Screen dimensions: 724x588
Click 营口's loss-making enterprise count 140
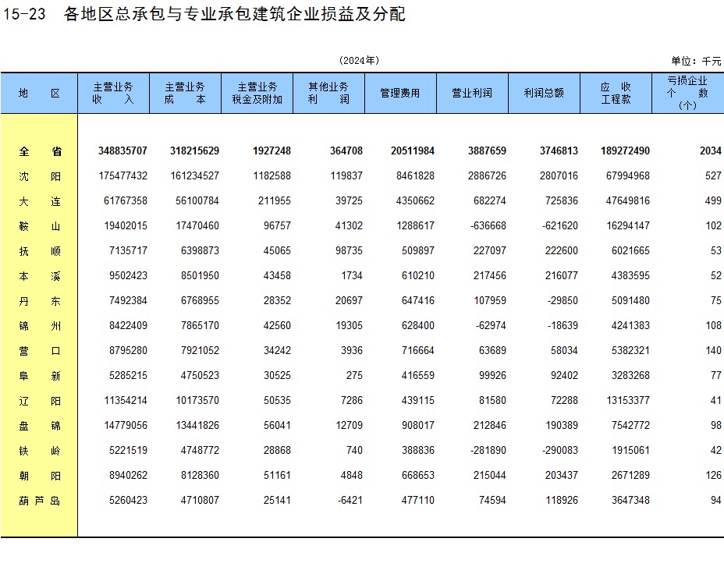pyautogui.click(x=713, y=351)
